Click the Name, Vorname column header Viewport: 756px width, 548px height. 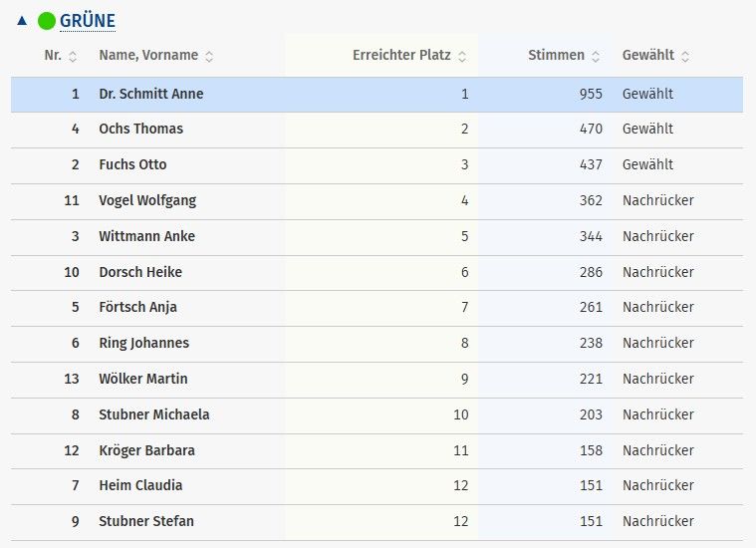148,55
